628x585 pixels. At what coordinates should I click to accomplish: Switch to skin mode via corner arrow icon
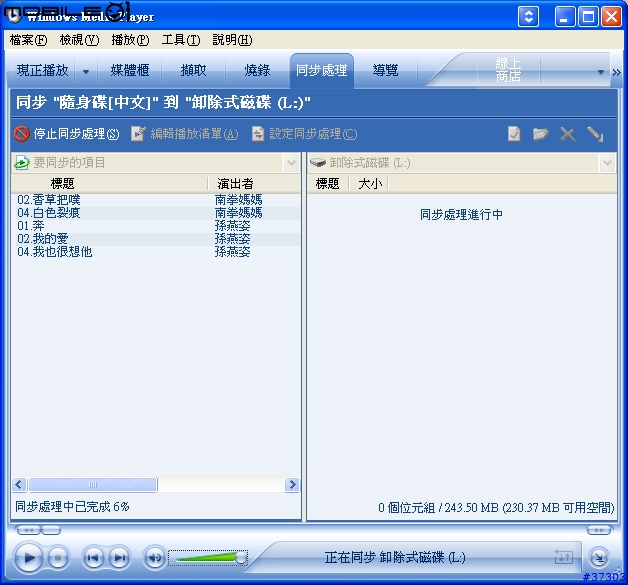[x=599, y=557]
